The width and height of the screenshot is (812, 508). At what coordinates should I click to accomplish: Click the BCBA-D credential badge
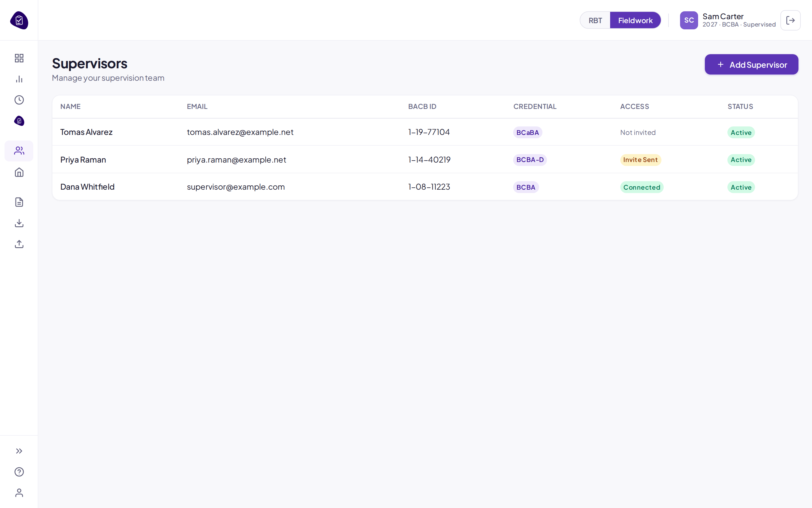coord(530,159)
